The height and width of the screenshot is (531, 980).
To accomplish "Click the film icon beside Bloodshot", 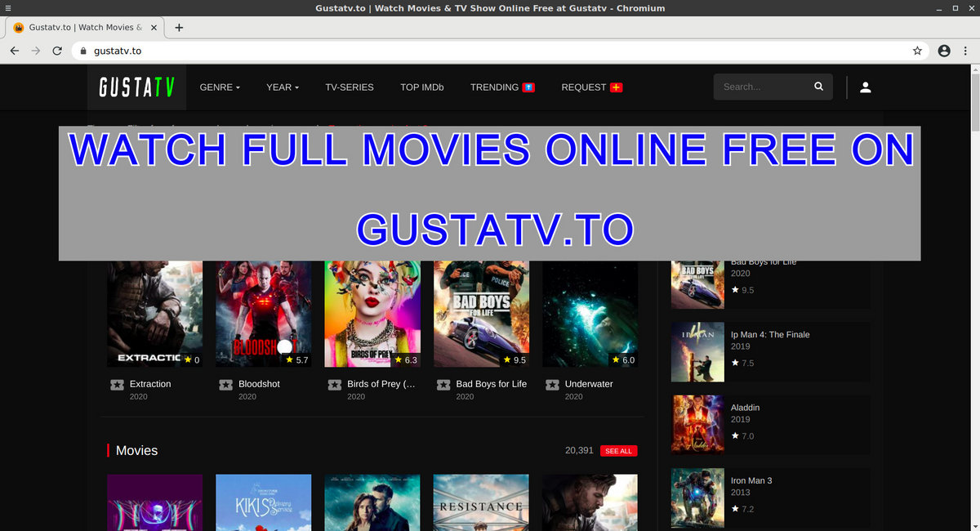I will 225,385.
